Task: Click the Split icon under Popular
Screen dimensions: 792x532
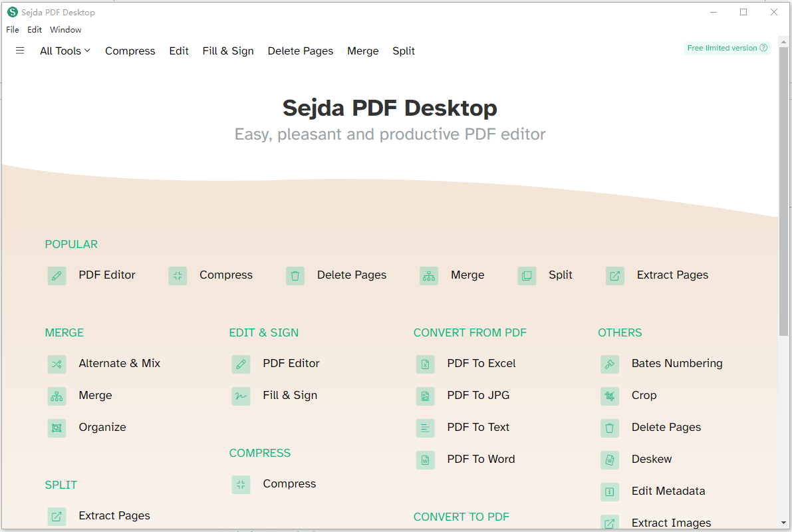Action: pyautogui.click(x=527, y=276)
